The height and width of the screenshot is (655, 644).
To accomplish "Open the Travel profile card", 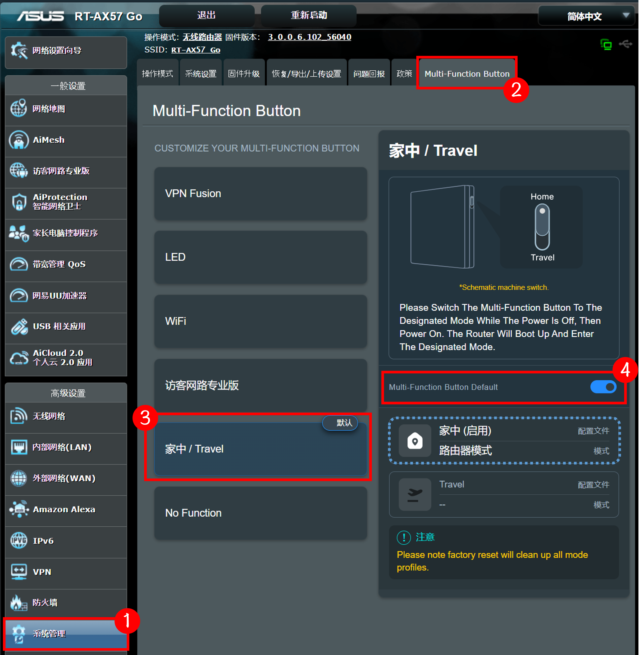I will [504, 495].
